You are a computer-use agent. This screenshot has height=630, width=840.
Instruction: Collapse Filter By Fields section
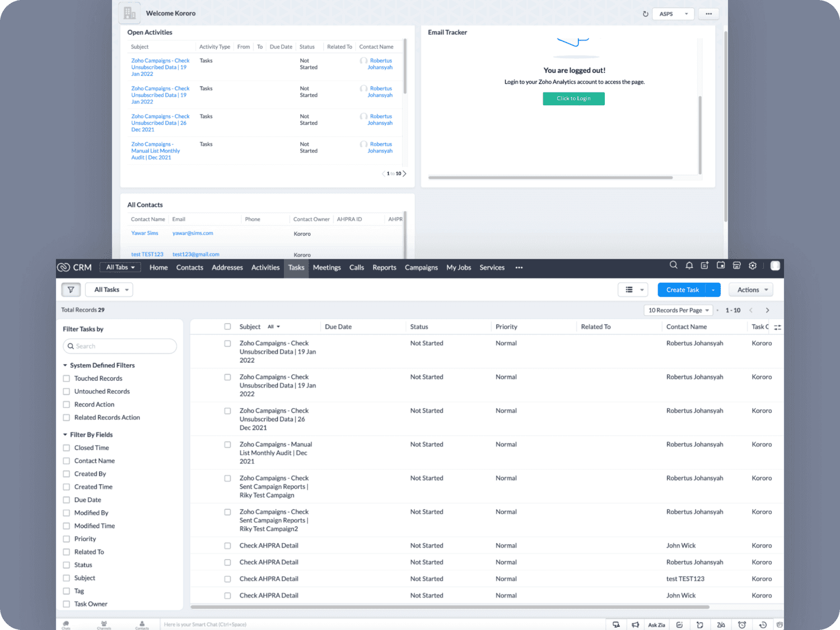[x=65, y=435]
